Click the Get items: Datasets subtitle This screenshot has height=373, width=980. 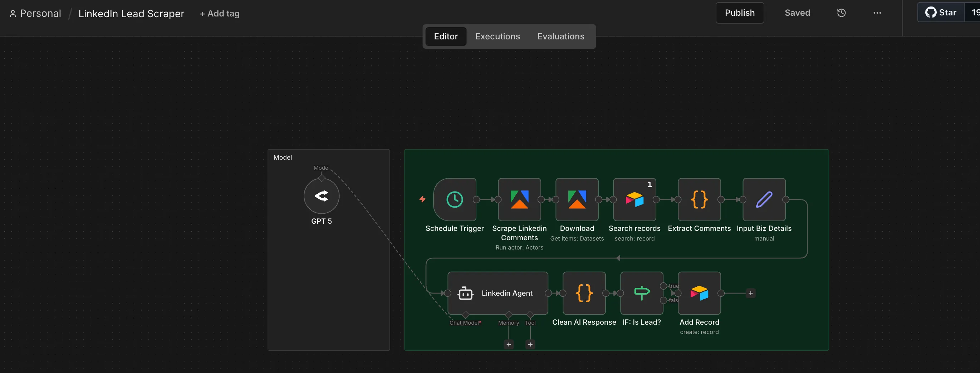tap(577, 239)
